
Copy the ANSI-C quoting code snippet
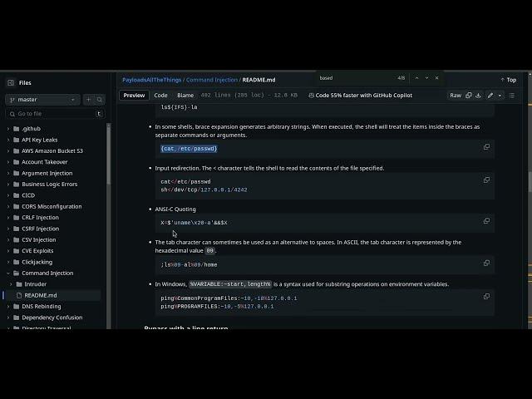[486, 221]
